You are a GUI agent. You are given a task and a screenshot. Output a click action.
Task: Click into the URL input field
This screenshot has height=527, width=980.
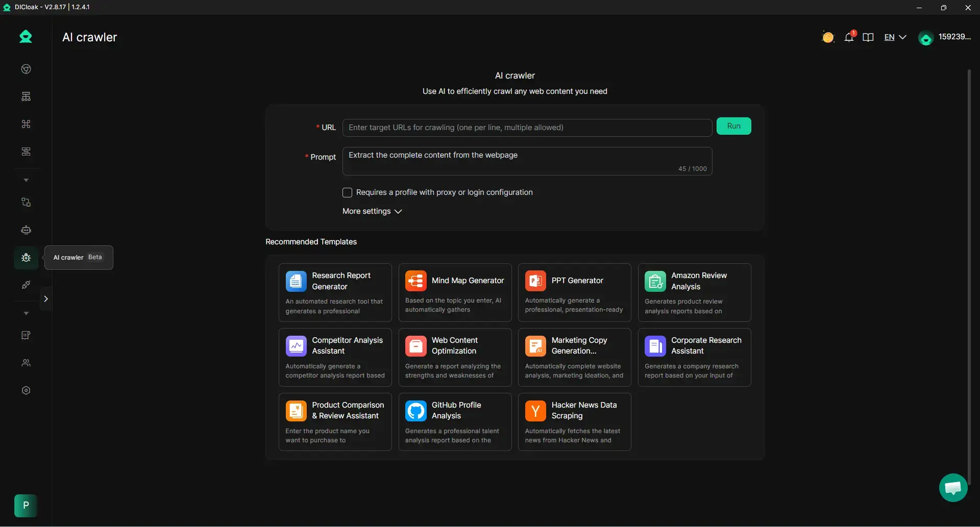coord(527,128)
